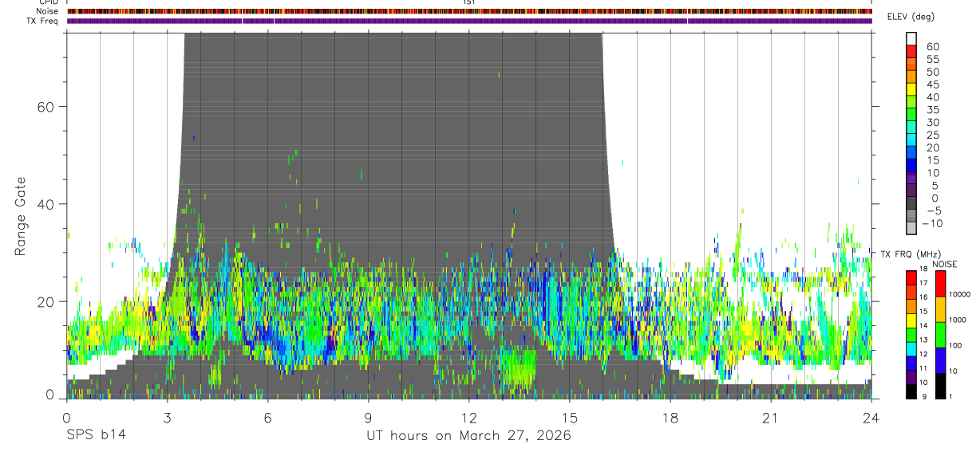Click the TX Freq strip label
The image size is (980, 452).
42,21
